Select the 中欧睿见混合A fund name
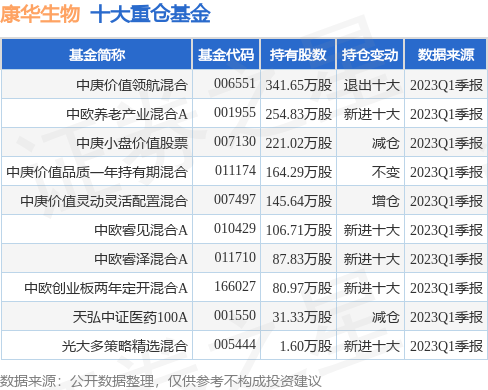 coord(141,230)
